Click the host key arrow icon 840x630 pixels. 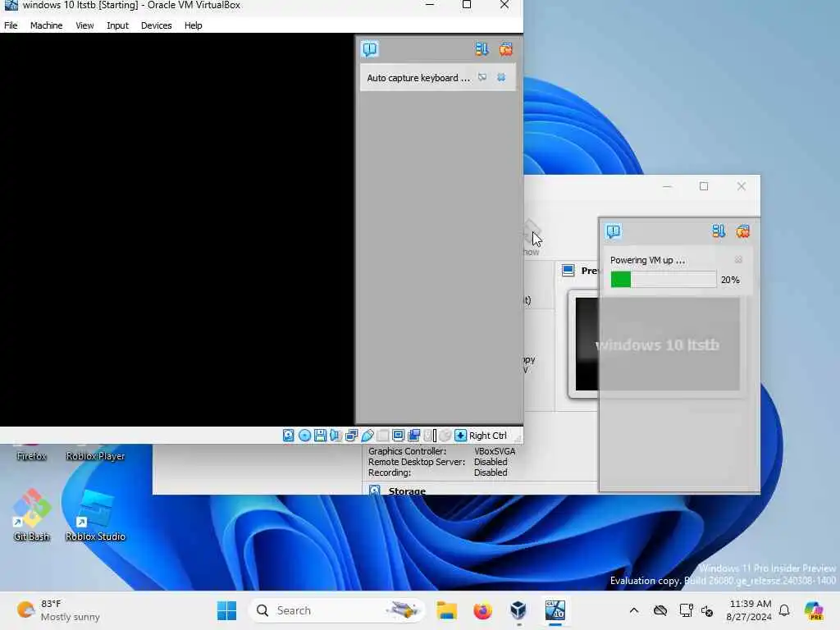click(460, 436)
